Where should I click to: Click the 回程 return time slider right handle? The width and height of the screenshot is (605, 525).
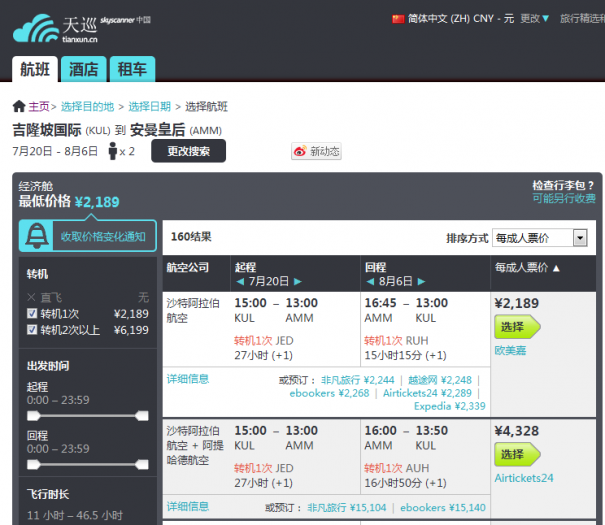pyautogui.click(x=142, y=464)
